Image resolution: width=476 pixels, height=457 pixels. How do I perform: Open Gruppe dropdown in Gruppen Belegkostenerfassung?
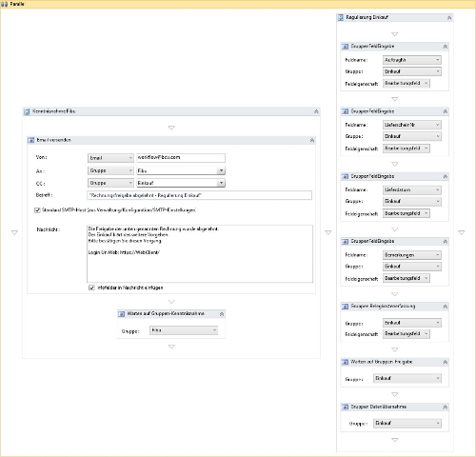(x=412, y=323)
